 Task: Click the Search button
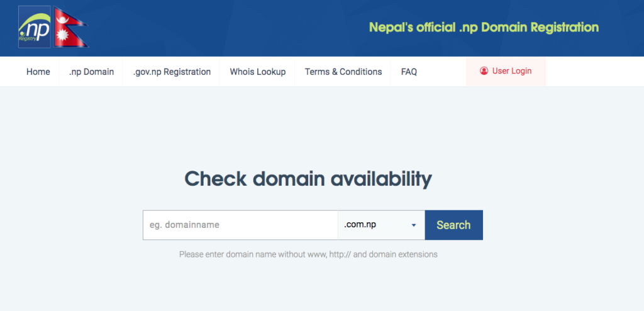454,225
